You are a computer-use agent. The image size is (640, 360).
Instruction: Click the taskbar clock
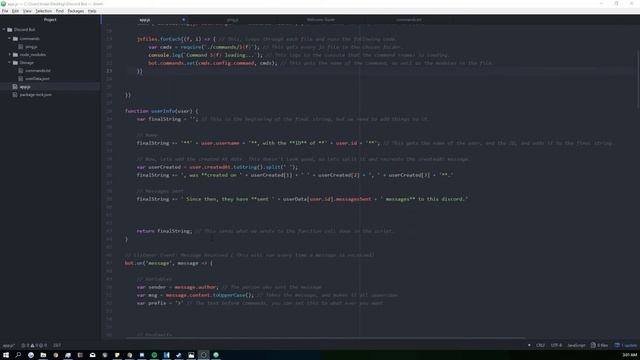pos(629,355)
